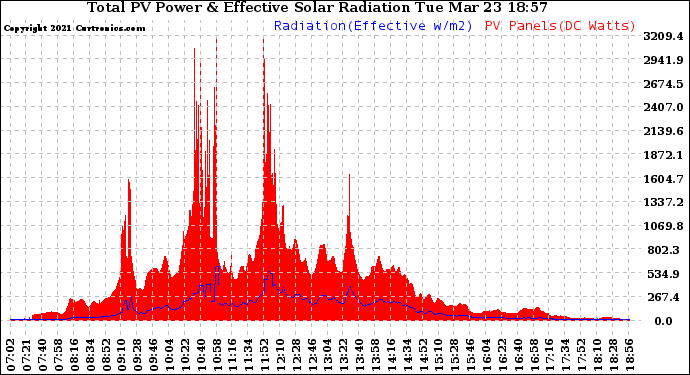Click the 15:46 time label
This screenshot has width=690, height=375.
470,355
